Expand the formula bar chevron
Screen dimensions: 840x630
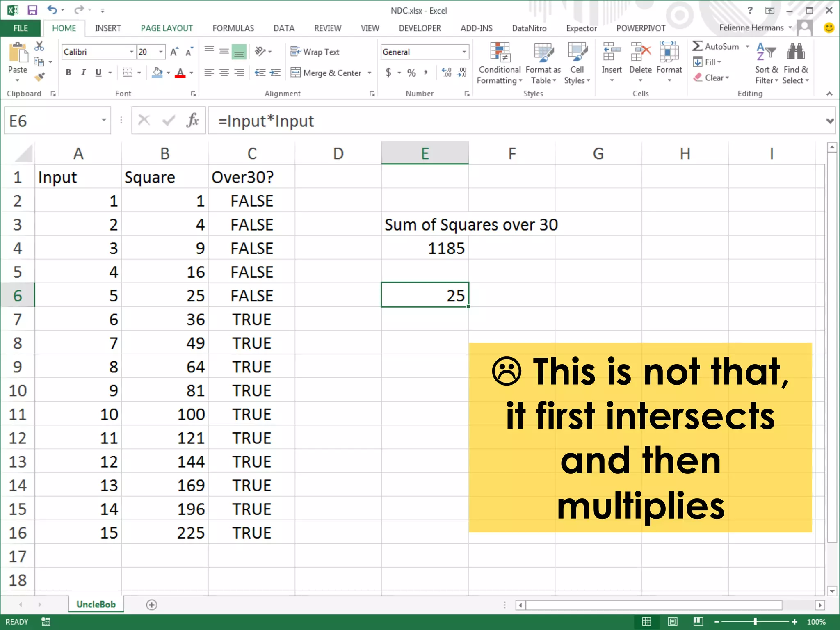(830, 121)
